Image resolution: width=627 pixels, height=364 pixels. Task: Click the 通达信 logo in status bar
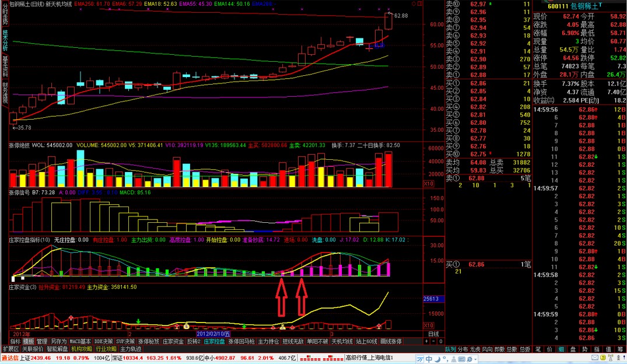coord(10,358)
